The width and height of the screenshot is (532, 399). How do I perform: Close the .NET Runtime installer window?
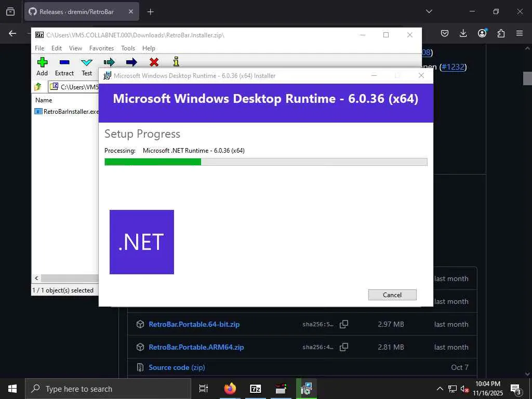coord(421,75)
